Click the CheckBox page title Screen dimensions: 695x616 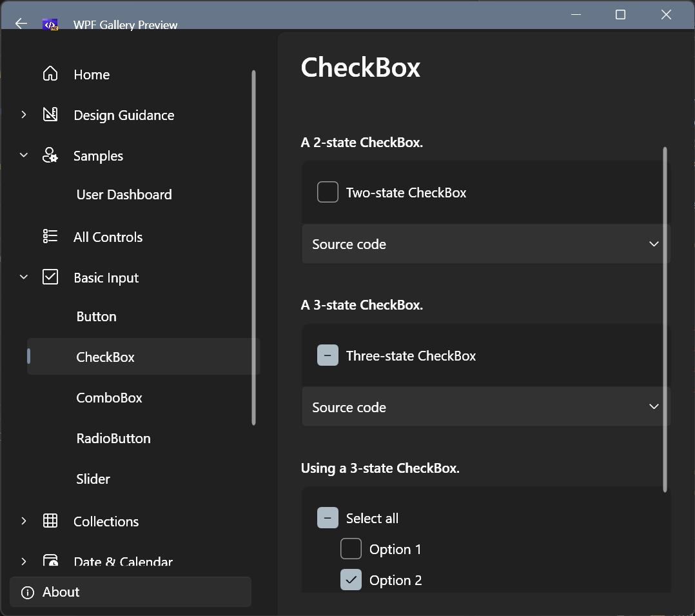pyautogui.click(x=360, y=68)
